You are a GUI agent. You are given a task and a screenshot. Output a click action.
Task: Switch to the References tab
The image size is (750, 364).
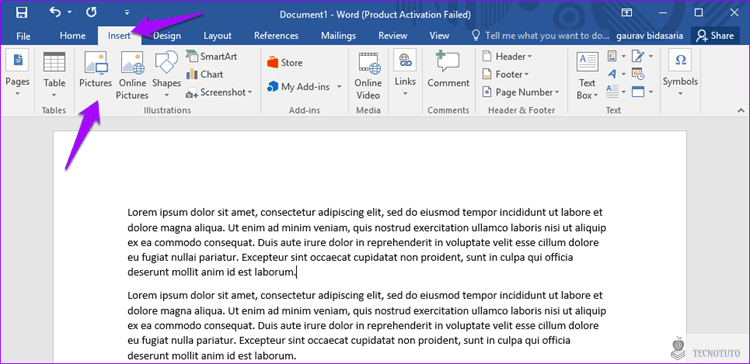[276, 36]
